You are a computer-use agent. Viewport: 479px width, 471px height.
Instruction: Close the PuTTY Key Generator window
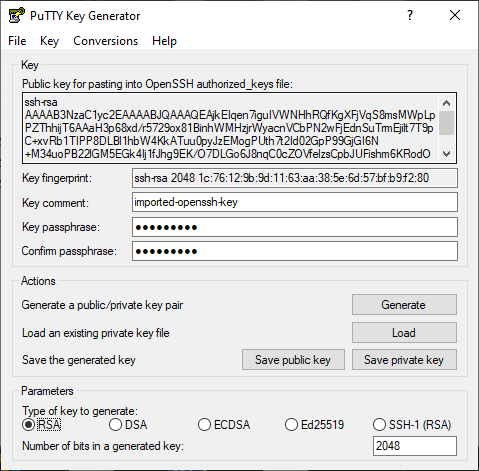[x=455, y=15]
